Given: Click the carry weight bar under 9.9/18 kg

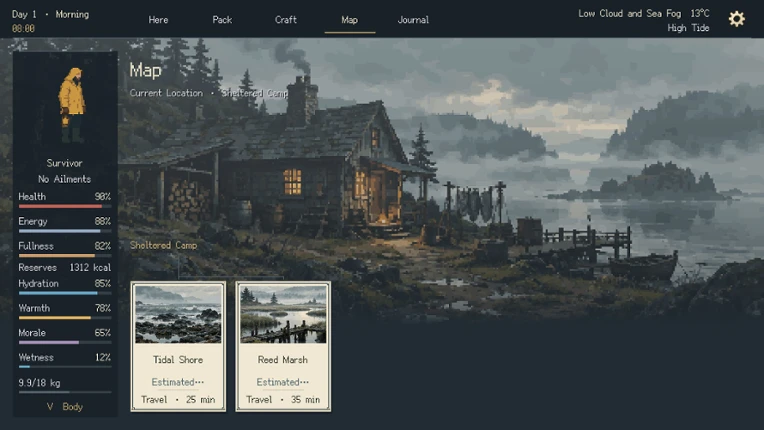Looking at the screenshot, I should [x=65, y=392].
